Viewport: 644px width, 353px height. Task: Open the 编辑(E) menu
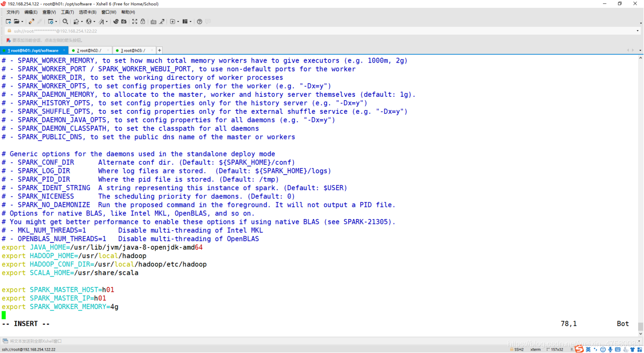click(31, 12)
